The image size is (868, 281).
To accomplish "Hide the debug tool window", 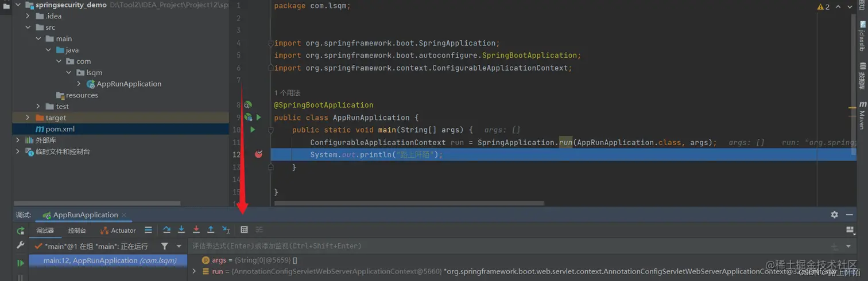I will pyautogui.click(x=850, y=214).
